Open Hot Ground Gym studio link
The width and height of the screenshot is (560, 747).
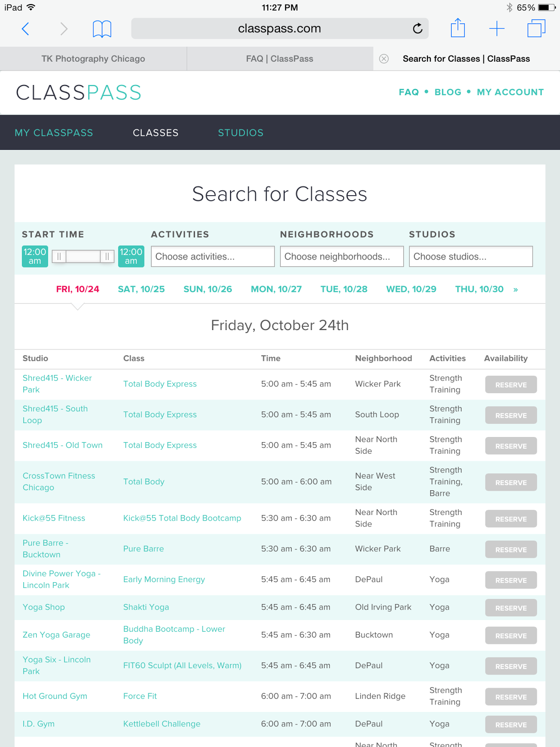tap(55, 696)
